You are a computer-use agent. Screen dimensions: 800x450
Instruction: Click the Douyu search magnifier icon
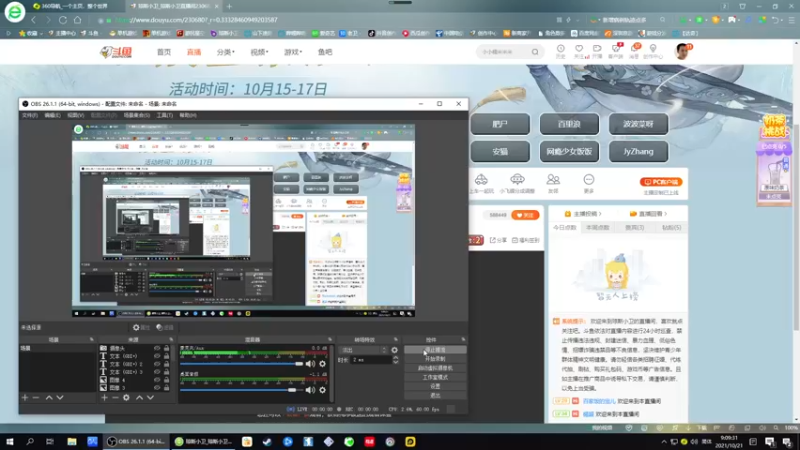tap(535, 52)
